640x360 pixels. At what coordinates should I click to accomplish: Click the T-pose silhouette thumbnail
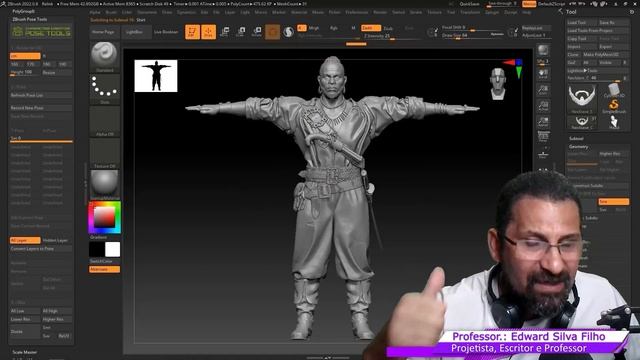click(x=156, y=76)
